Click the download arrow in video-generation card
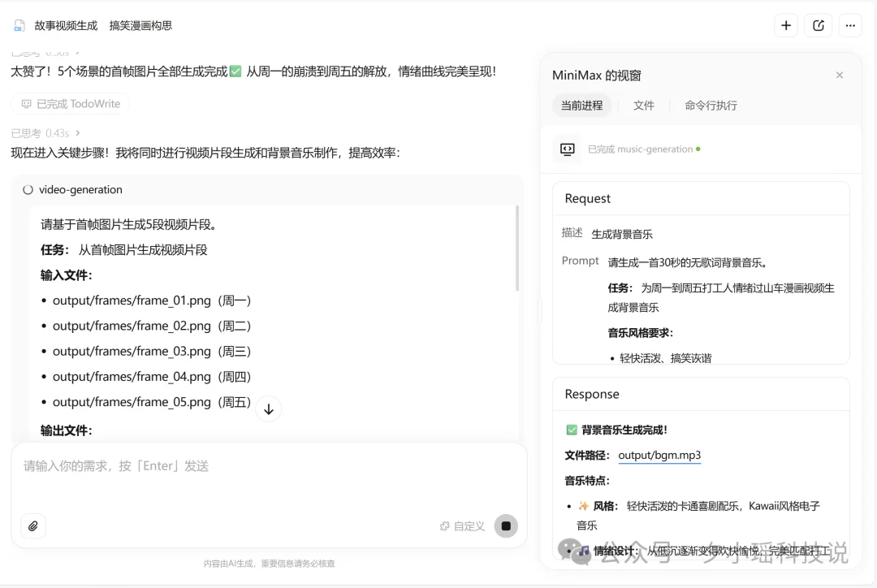 tap(268, 409)
